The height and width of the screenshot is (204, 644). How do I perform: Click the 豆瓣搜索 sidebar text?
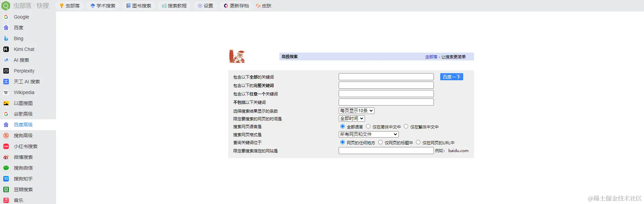[x=23, y=190]
